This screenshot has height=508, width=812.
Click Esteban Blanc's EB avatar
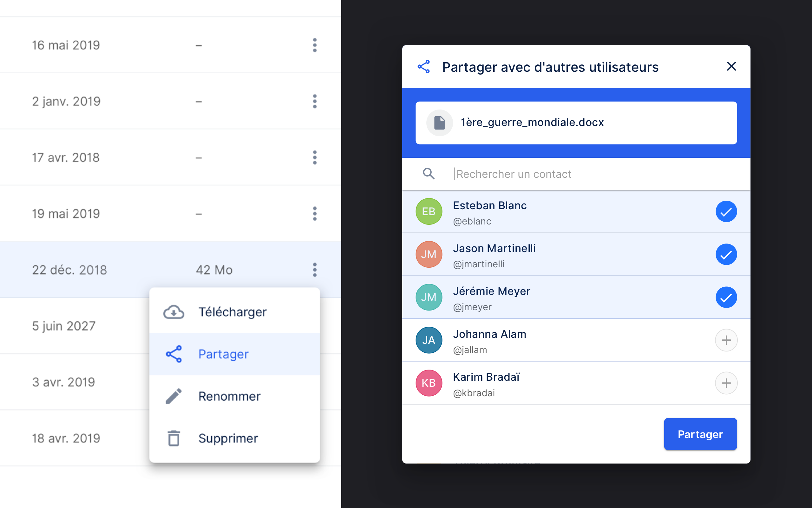point(429,211)
